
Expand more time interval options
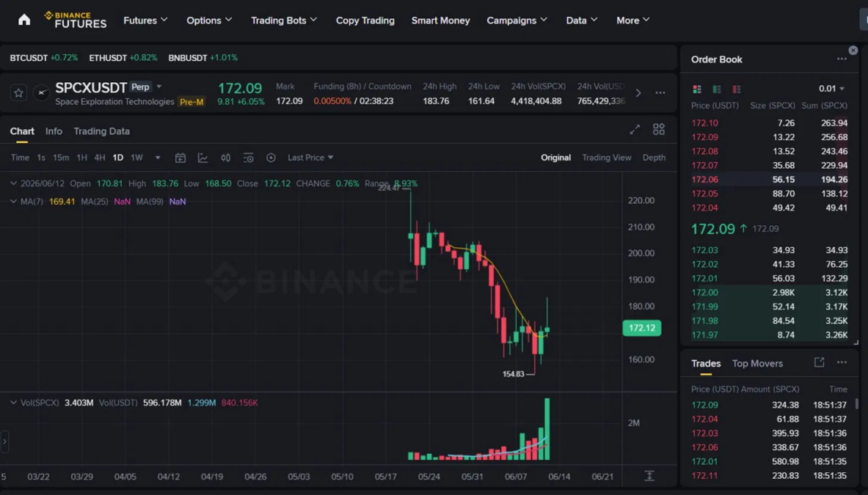pyautogui.click(x=158, y=158)
